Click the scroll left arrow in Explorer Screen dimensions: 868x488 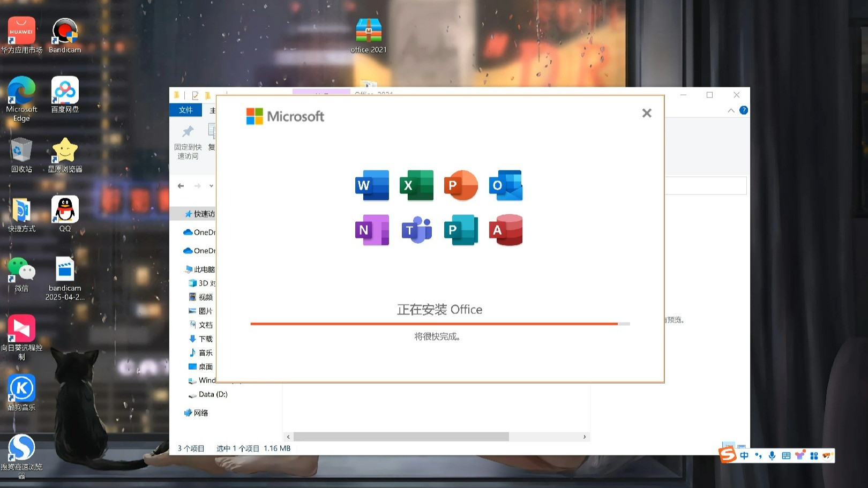coord(288,437)
